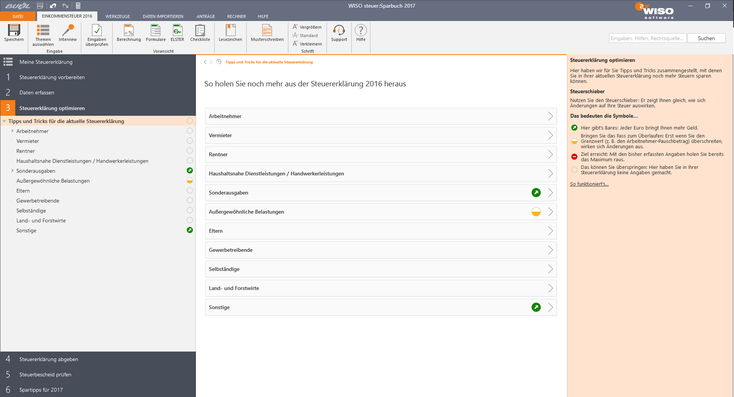Open the Selbständige row in main list

pos(381,269)
